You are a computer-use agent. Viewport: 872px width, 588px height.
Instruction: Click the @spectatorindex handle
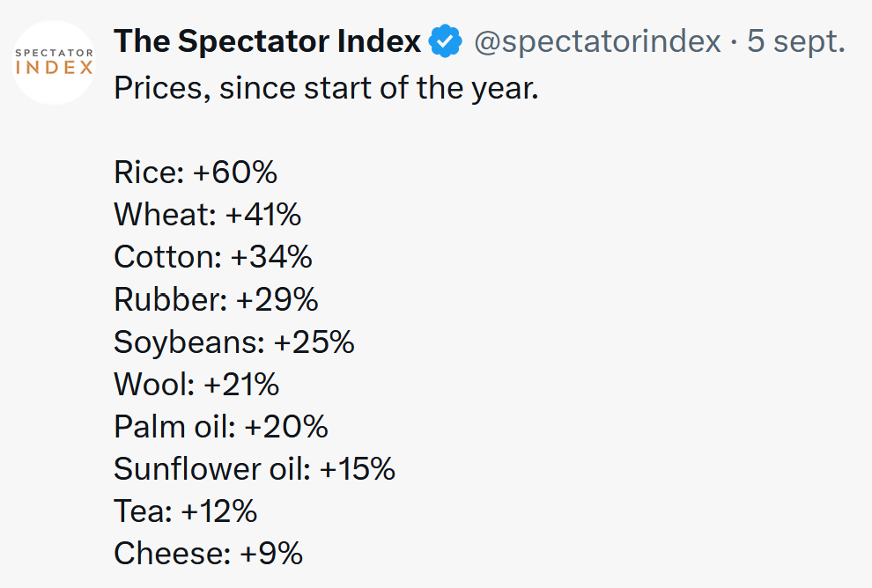597,41
